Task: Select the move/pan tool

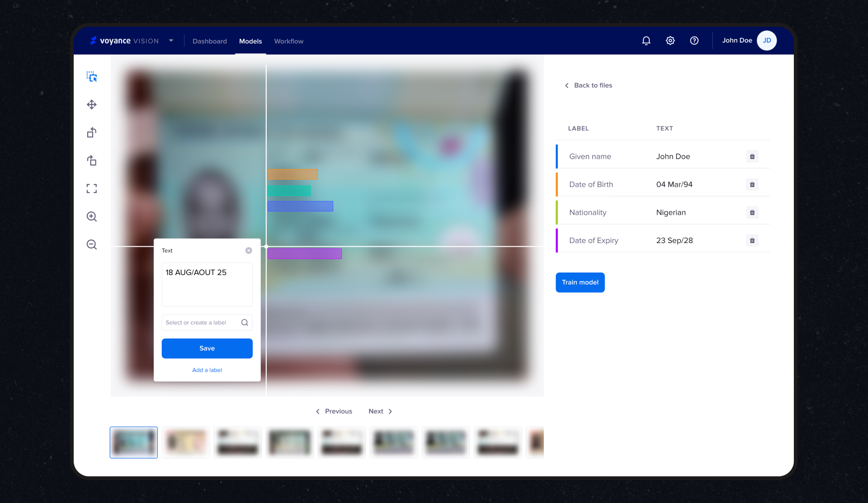Action: (92, 105)
